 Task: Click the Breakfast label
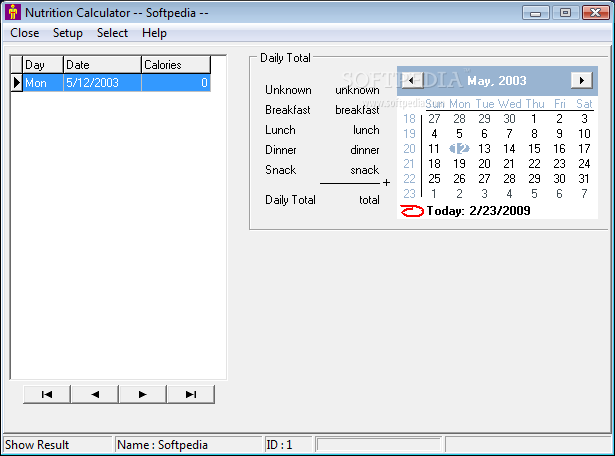point(287,110)
